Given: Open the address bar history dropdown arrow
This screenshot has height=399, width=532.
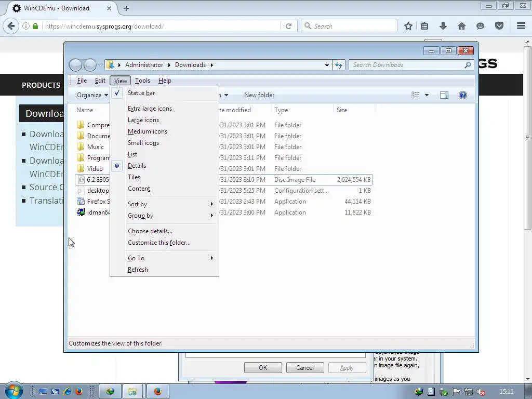Looking at the screenshot, I should (x=326, y=65).
